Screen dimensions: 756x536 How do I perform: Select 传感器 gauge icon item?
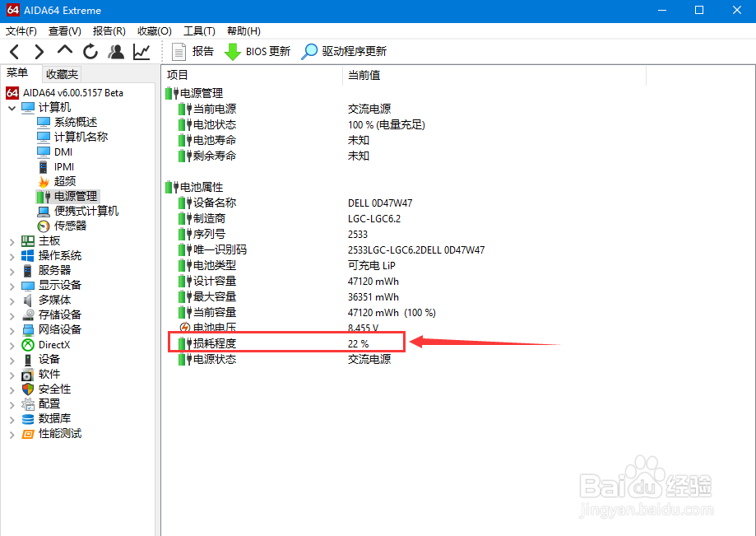tap(62, 226)
